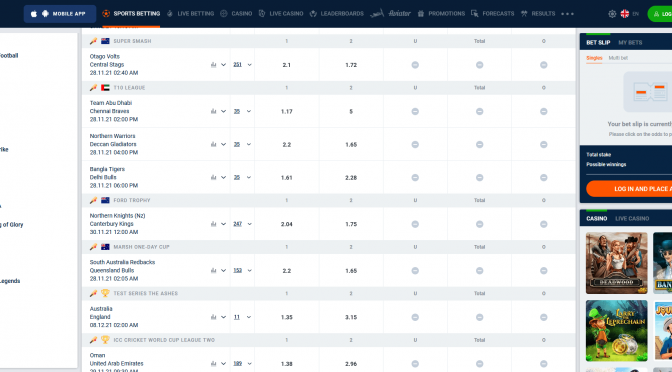
Task: Select odds 2.1 for Otago Volts
Action: (x=287, y=65)
